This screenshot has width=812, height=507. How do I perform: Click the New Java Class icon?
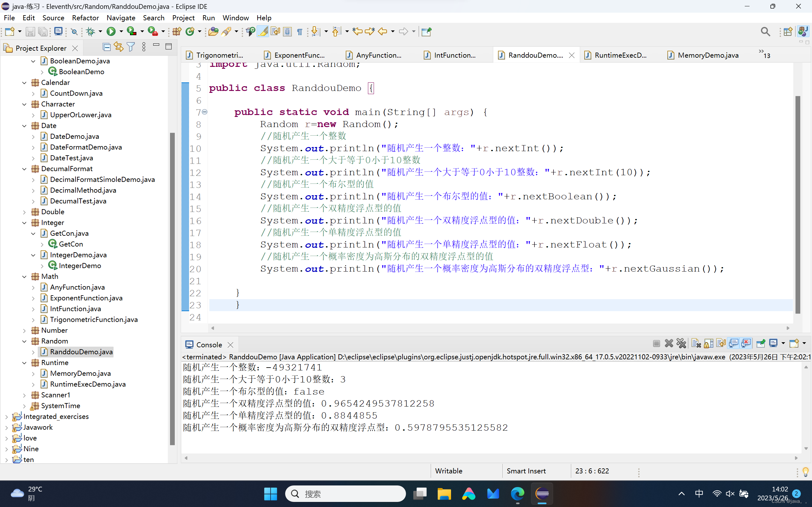point(190,31)
